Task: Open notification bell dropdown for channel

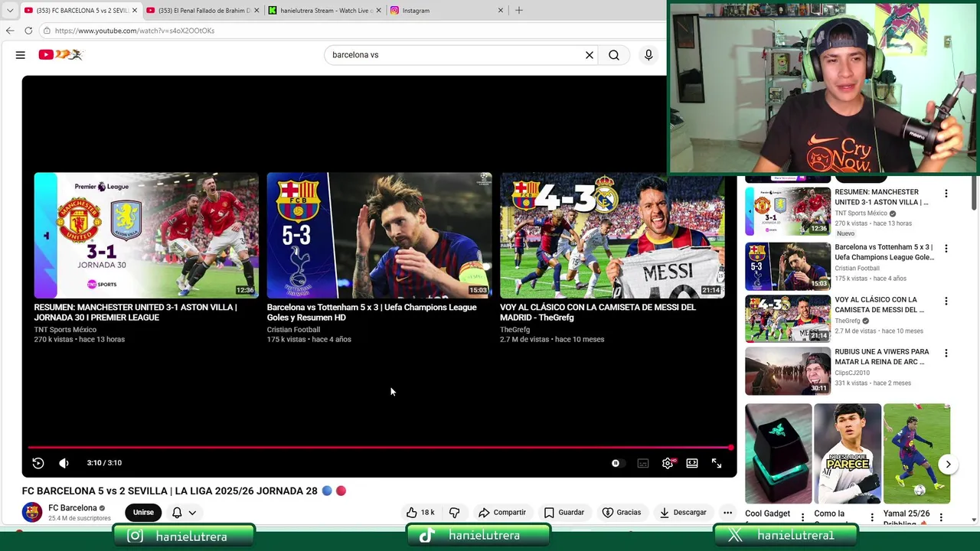Action: click(x=184, y=513)
